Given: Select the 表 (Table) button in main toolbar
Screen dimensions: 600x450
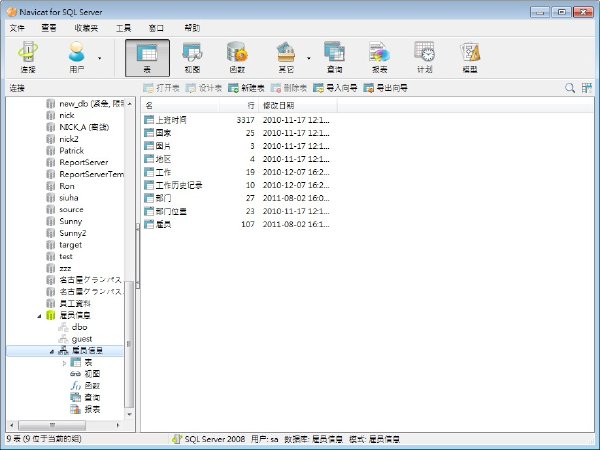Looking at the screenshot, I should pyautogui.click(x=147, y=58).
